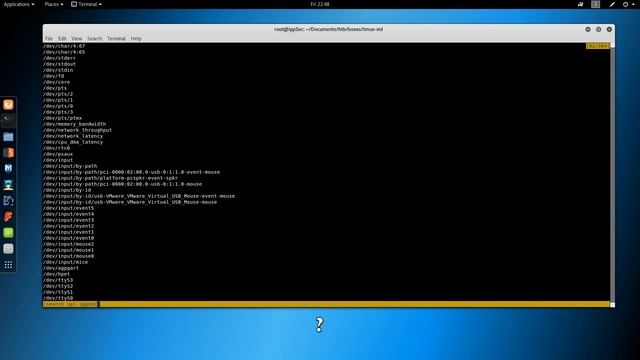Launch Metasploit from the dock

pos(8,169)
